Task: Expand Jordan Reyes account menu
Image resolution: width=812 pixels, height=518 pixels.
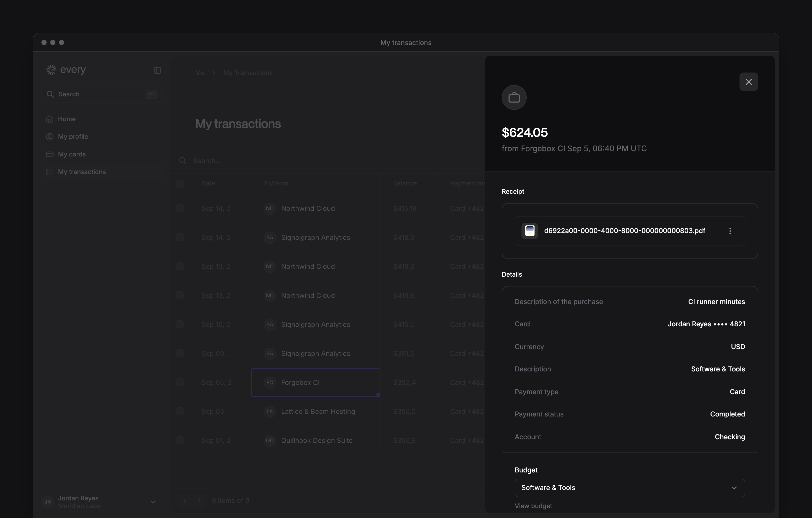Action: click(153, 502)
